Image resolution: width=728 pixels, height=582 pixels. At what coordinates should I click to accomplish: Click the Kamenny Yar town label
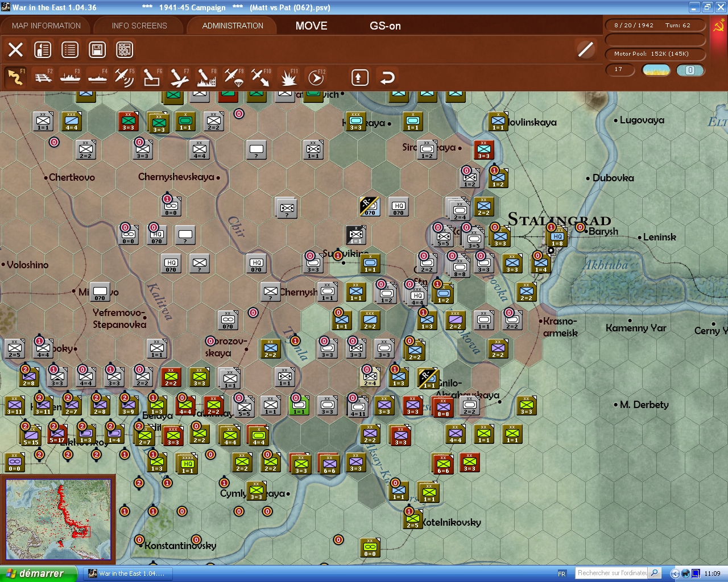coord(636,328)
